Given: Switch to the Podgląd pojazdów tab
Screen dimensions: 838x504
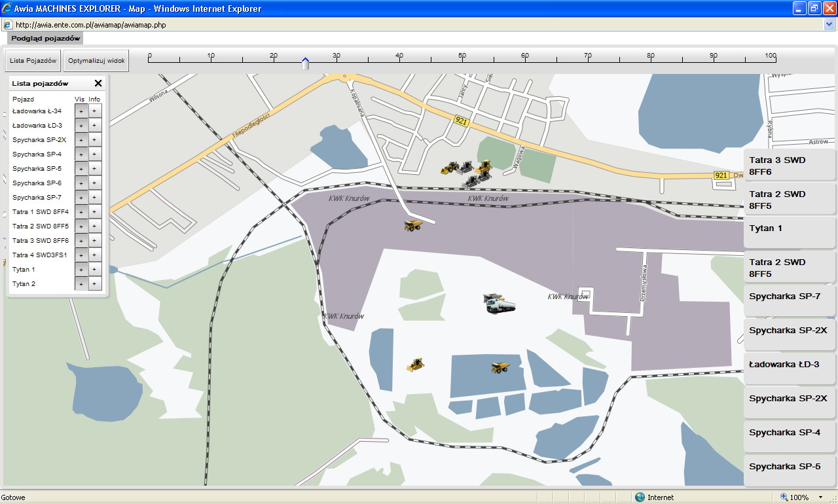Looking at the screenshot, I should click(x=46, y=39).
